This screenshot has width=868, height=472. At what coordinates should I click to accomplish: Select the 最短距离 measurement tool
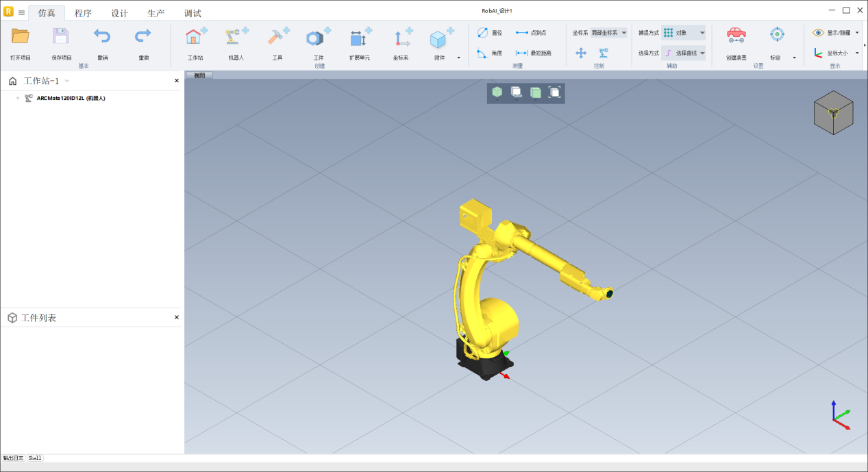[533, 53]
